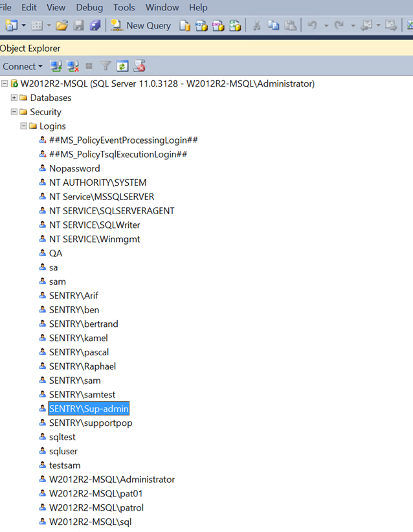Click the Paste clipboard icon
413x532 pixels.
click(290, 25)
